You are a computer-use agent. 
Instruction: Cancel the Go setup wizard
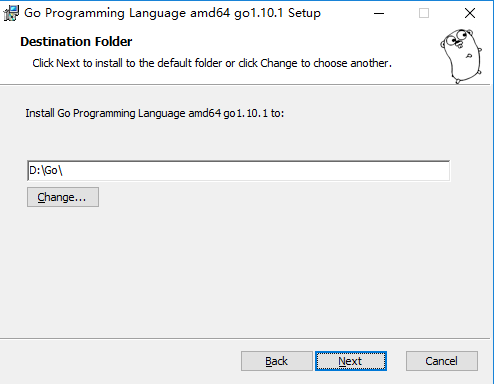pos(442,361)
